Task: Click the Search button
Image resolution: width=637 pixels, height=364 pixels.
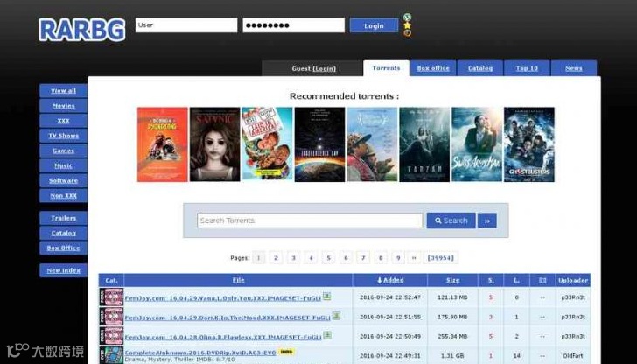Action: coord(451,220)
